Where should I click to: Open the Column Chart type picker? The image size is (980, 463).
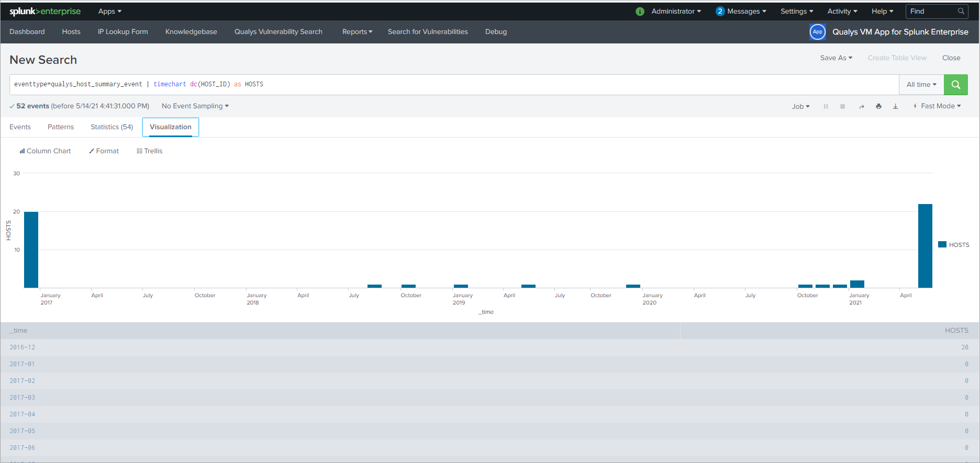pos(45,151)
